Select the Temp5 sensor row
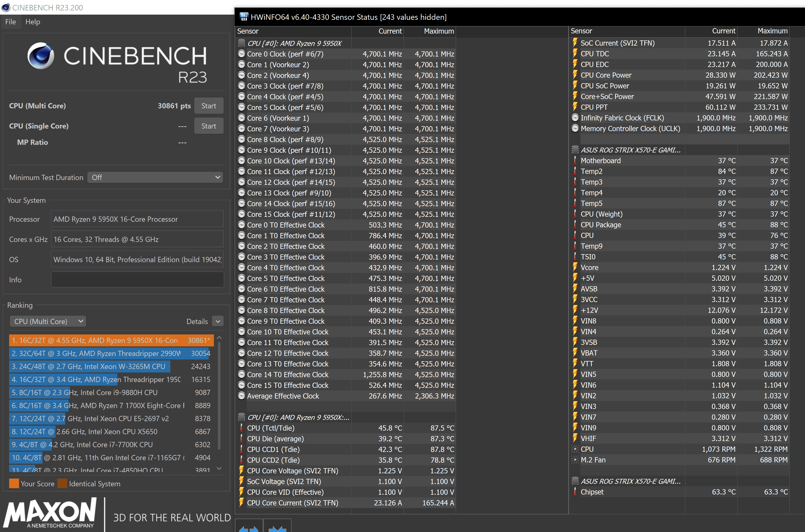Screen dimensions: 805x532 click(x=679, y=203)
